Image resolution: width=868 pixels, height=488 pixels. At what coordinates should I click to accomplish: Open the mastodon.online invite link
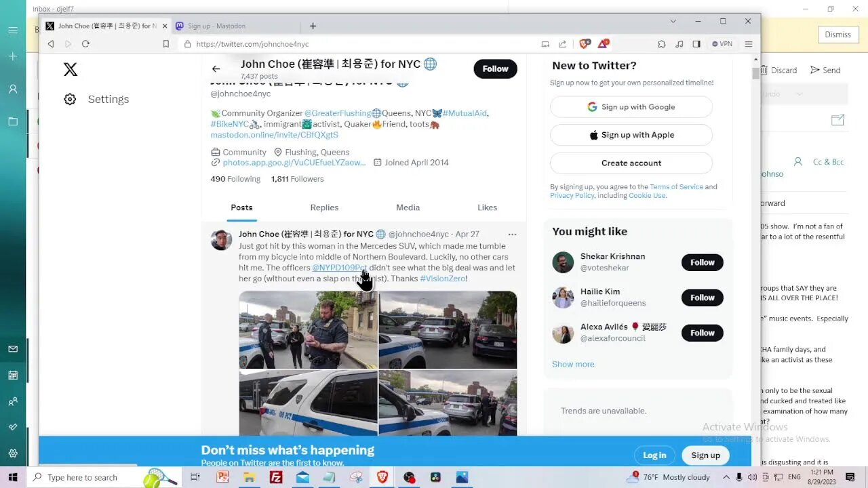pyautogui.click(x=274, y=135)
